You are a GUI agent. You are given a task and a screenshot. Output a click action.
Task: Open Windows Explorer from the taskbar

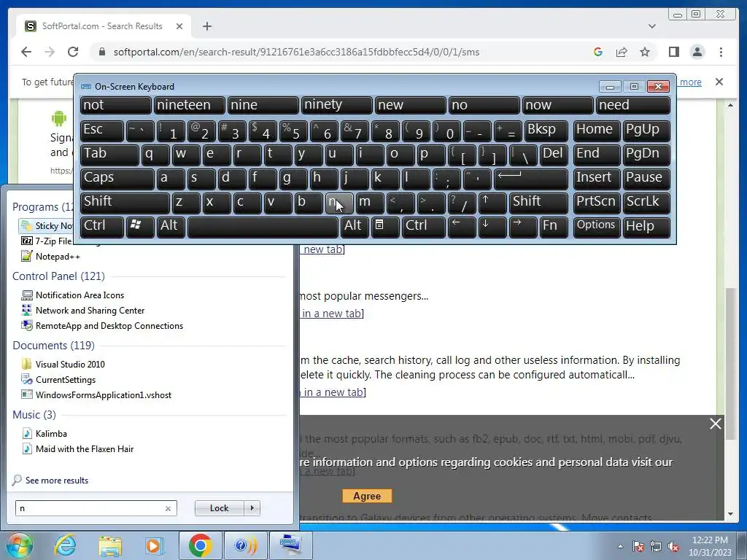point(110,545)
